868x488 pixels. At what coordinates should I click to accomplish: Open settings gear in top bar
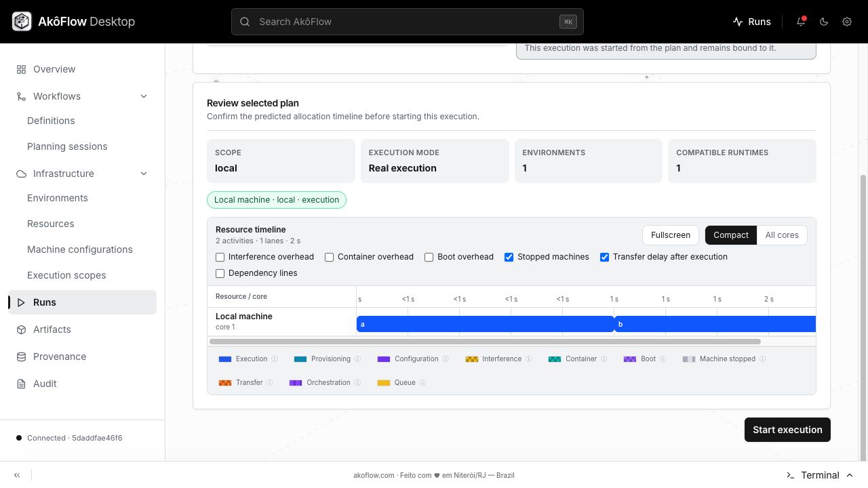point(847,22)
